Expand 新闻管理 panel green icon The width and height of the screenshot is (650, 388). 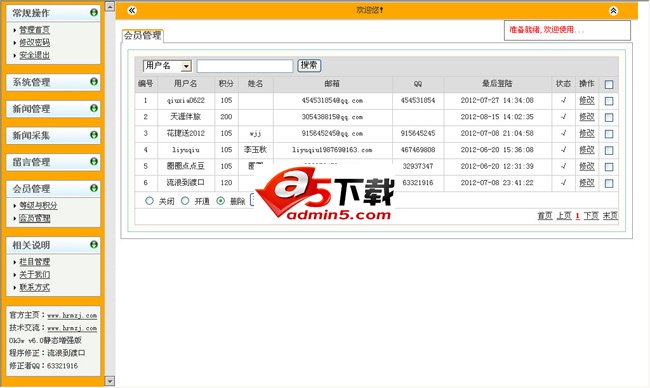94,108
